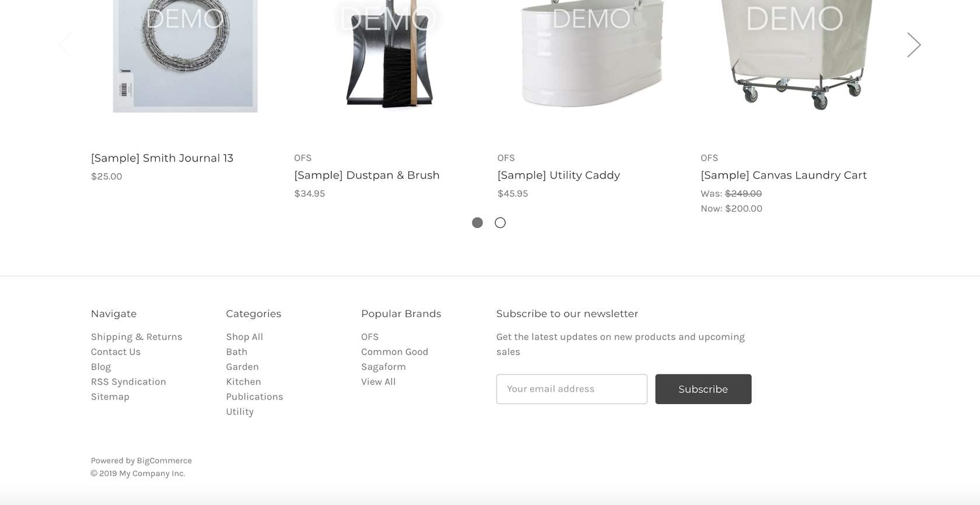This screenshot has width=980, height=505.
Task: Open the RSS Syndication link
Action: click(x=128, y=382)
